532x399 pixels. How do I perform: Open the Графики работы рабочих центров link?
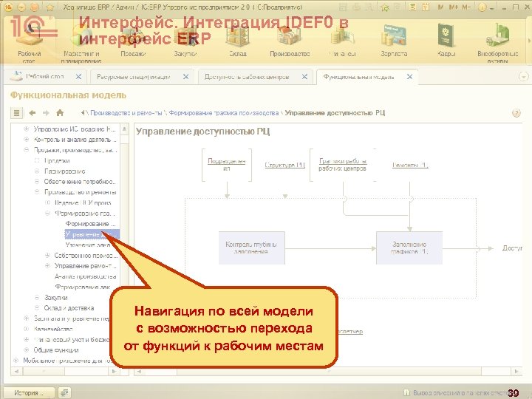(343, 165)
